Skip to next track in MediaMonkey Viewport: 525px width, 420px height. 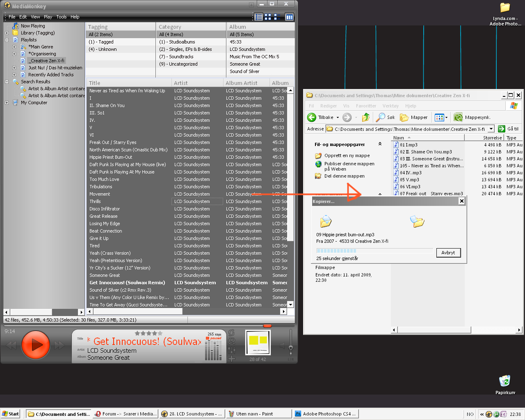coord(60,345)
